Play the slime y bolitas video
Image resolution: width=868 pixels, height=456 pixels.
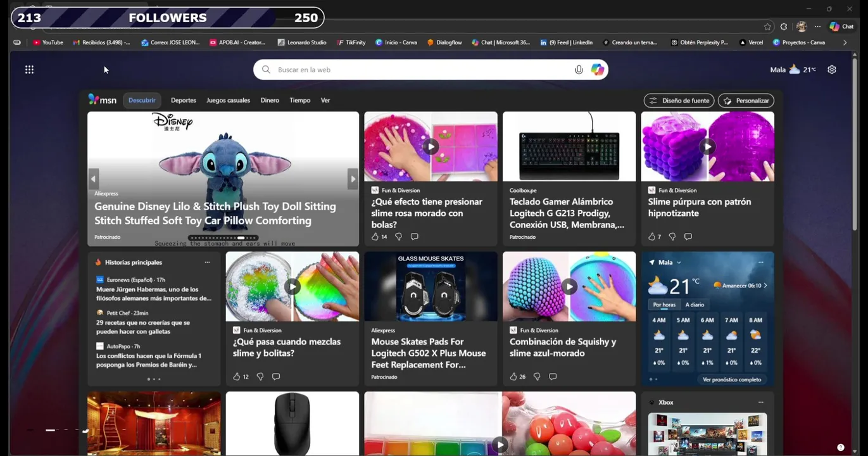click(x=292, y=286)
